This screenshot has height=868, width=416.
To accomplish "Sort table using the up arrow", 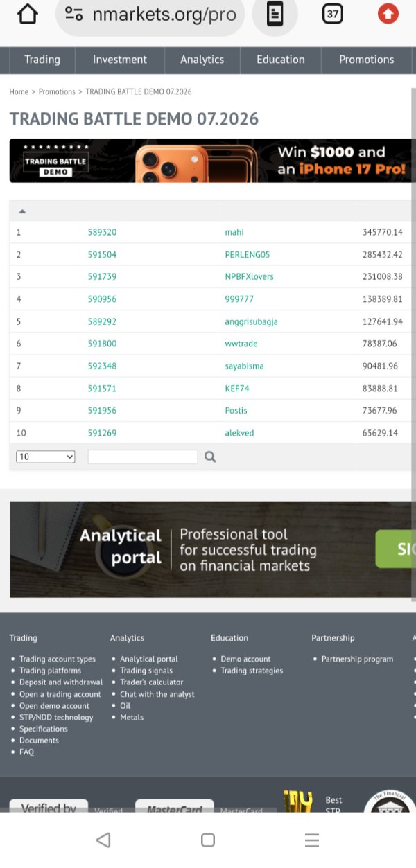I will coord(22,211).
